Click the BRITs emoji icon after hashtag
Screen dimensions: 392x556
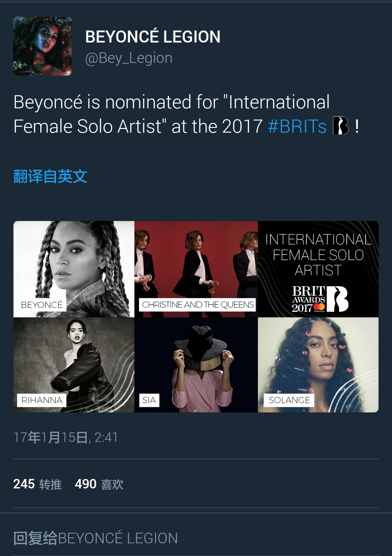point(340,126)
